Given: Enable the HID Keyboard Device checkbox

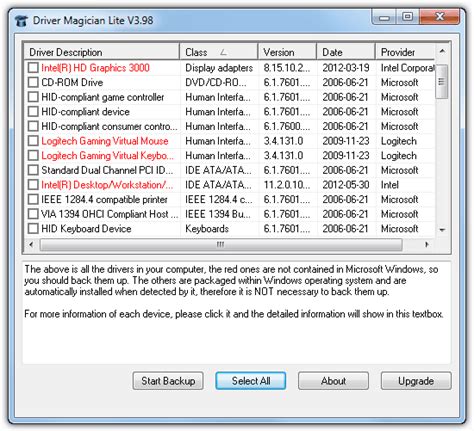Looking at the screenshot, I should click(x=33, y=229).
